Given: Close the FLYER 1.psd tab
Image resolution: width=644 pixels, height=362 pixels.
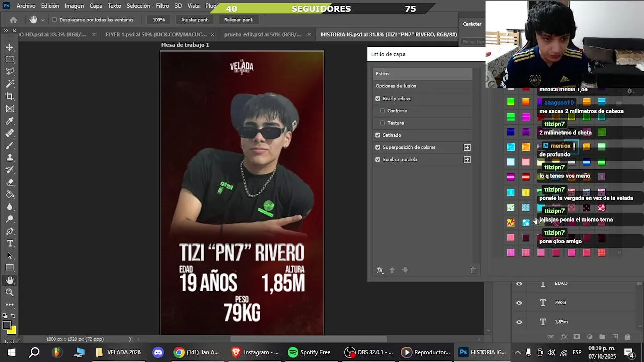Looking at the screenshot, I should (x=212, y=34).
